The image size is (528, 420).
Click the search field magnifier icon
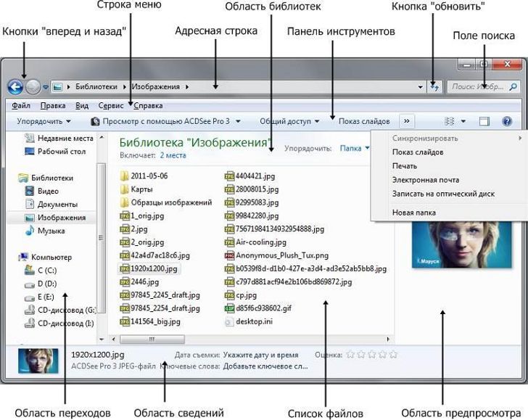(x=513, y=87)
